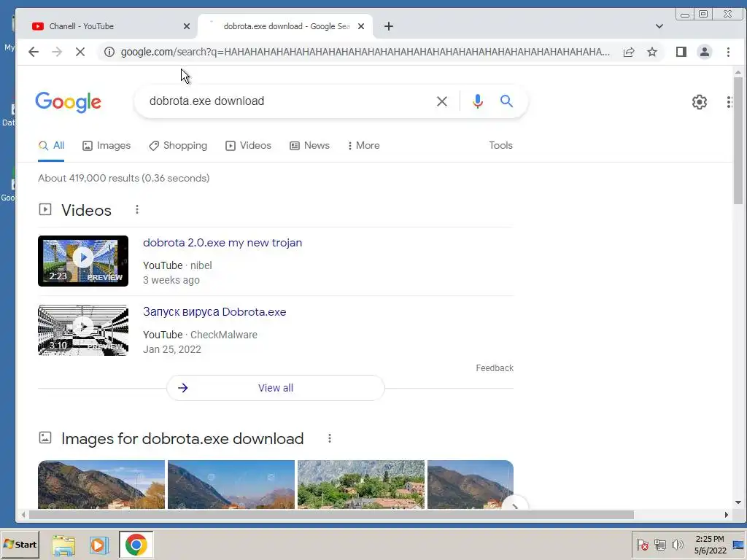Select the All results tab
The image size is (747, 560).
tap(51, 146)
